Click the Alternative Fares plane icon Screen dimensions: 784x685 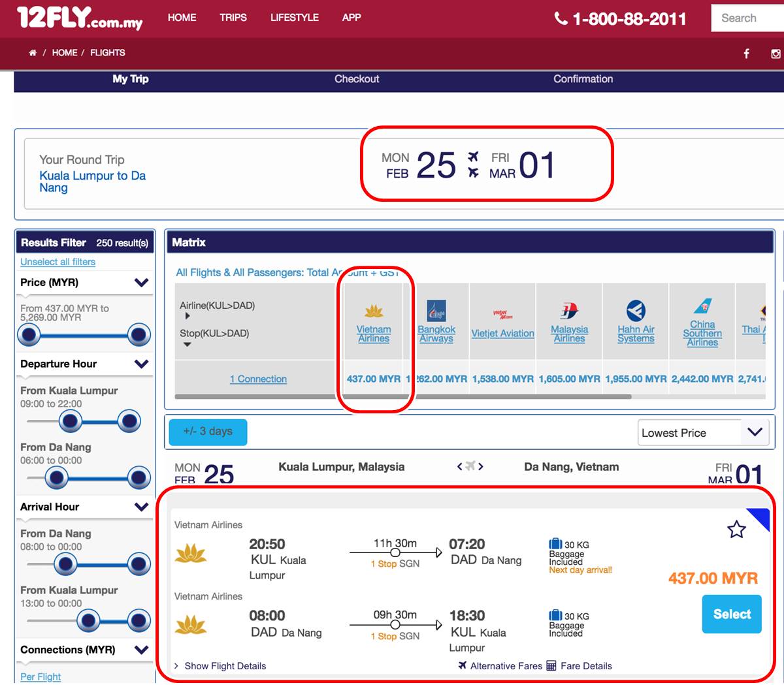pyautogui.click(x=463, y=665)
